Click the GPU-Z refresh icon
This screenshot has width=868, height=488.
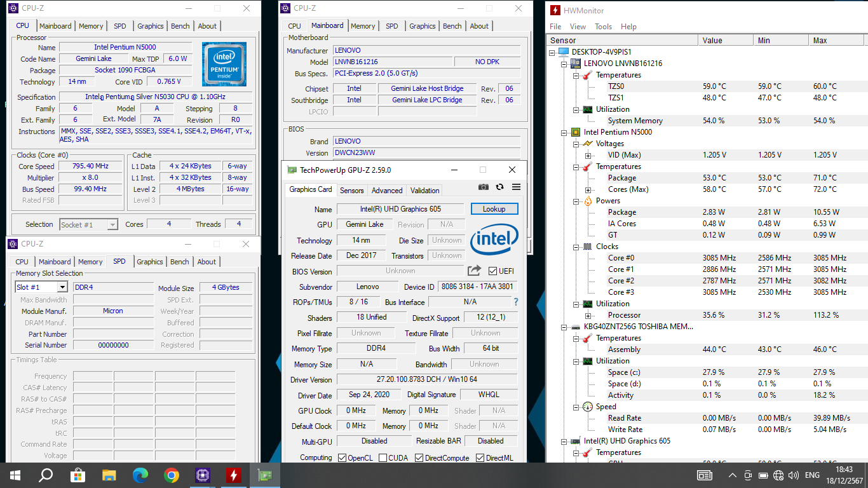pos(499,187)
